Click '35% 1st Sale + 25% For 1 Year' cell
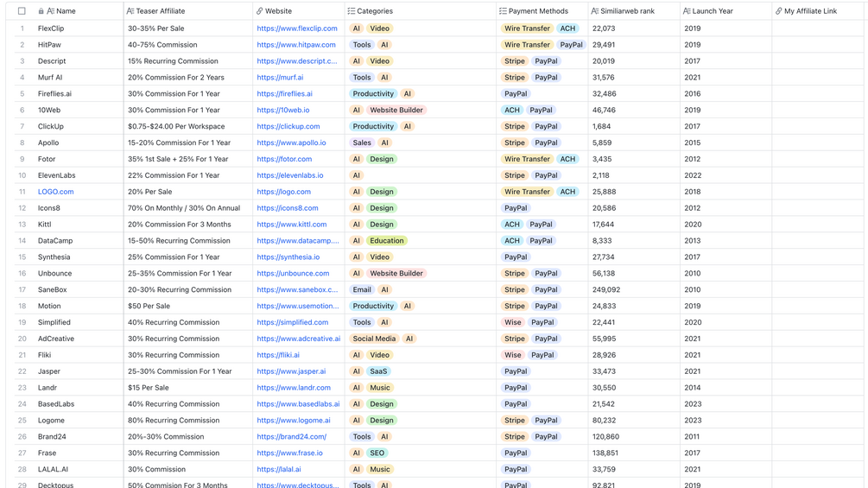Image resolution: width=868 pixels, height=488 pixels. [178, 159]
